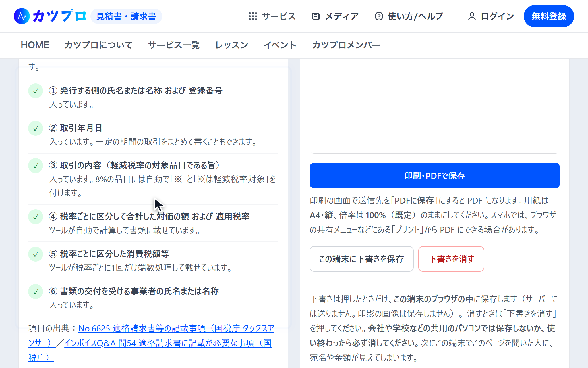This screenshot has width=588, height=368.
Task: Open the サービス grid icon menu
Action: [253, 16]
